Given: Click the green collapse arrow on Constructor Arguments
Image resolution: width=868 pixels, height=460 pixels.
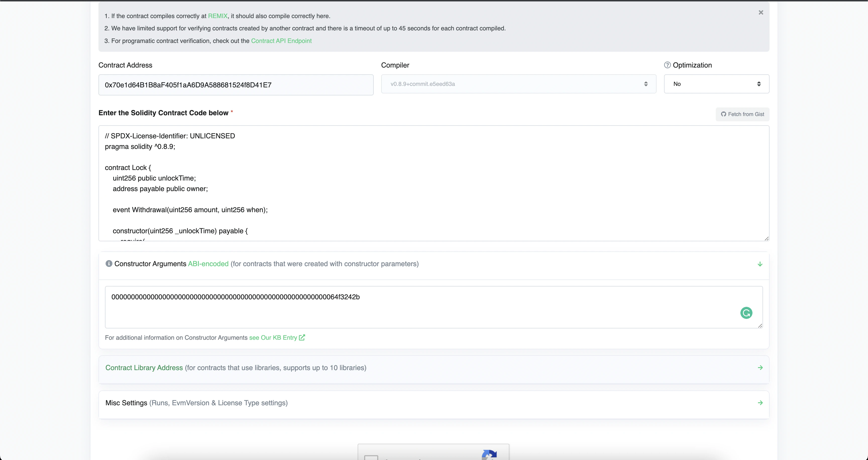Looking at the screenshot, I should click(760, 264).
